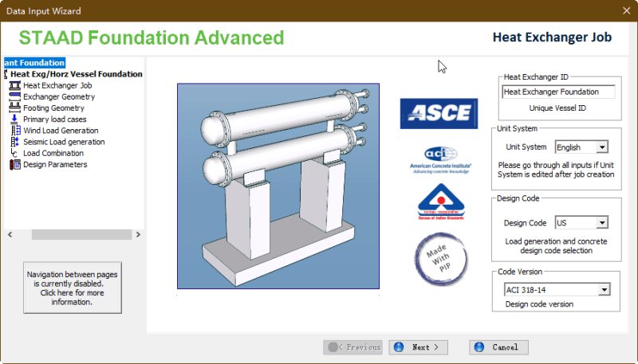Select Wind Load Generation item
This screenshot has height=364, width=638.
(61, 131)
